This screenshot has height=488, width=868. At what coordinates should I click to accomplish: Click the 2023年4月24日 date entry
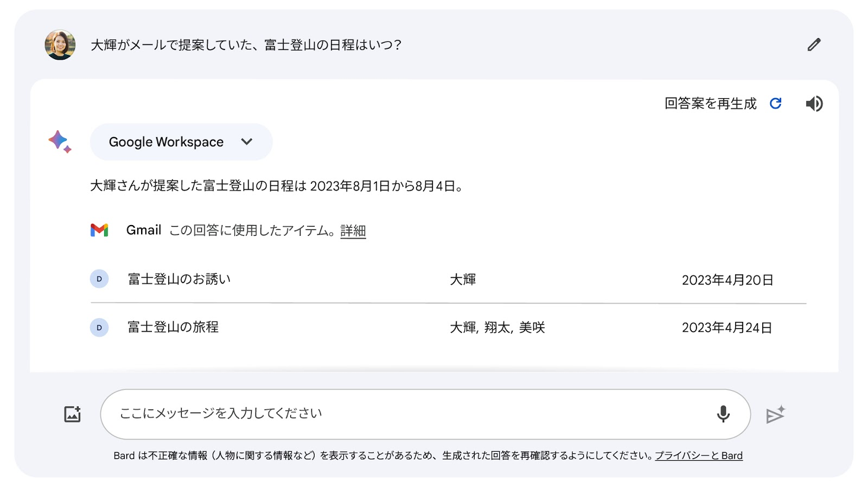click(x=726, y=328)
